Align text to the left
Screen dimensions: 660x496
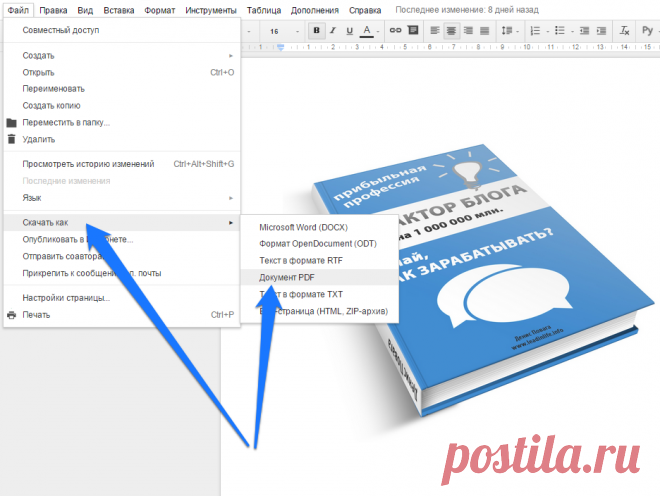pyautogui.click(x=435, y=31)
